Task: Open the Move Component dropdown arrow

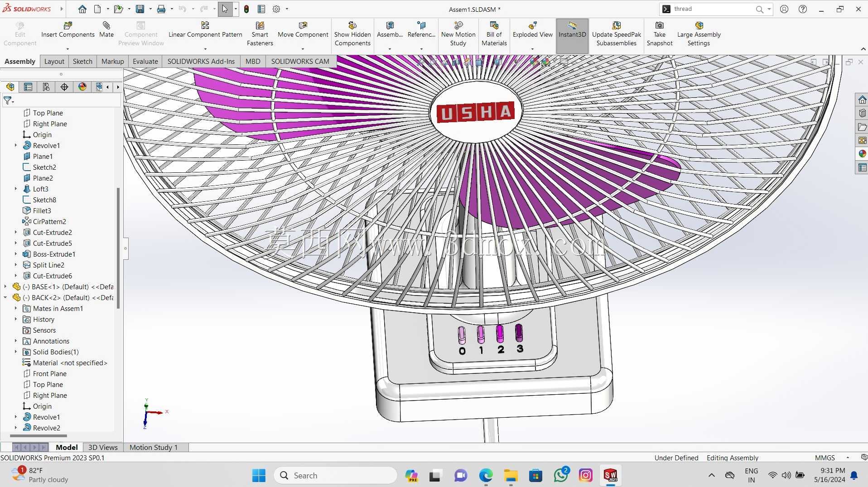Action: [x=303, y=49]
